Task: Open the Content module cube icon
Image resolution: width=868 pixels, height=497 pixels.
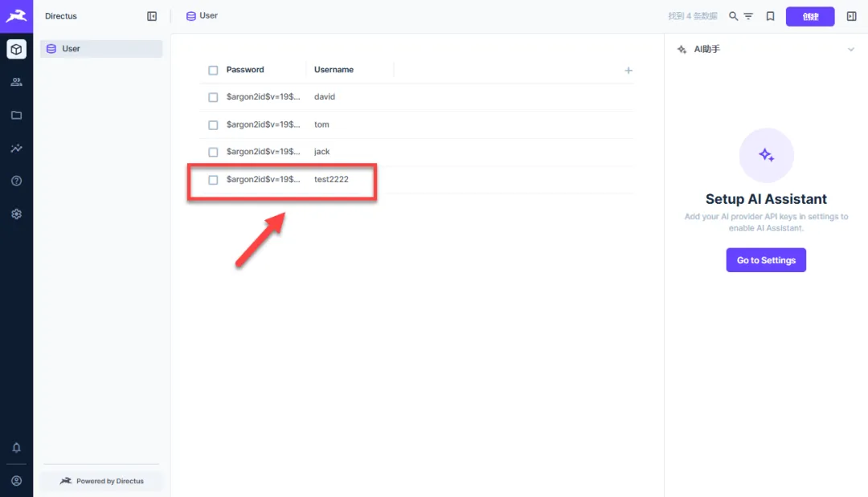Action: click(16, 49)
